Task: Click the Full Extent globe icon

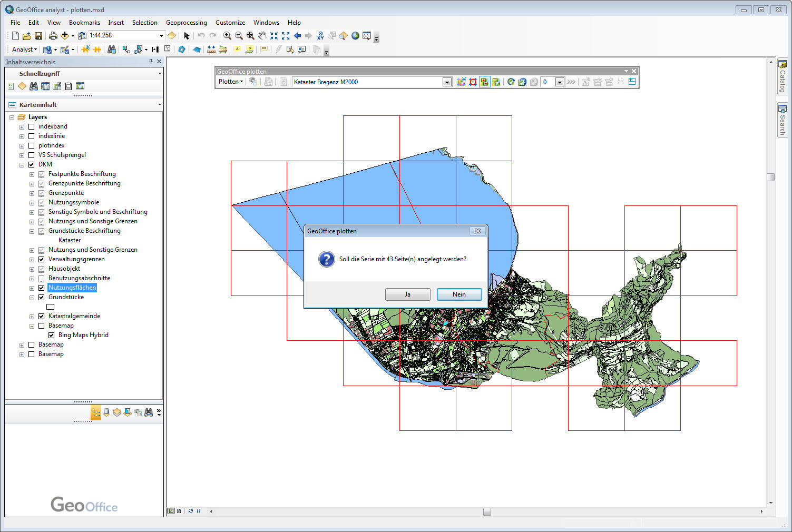Action: click(355, 36)
